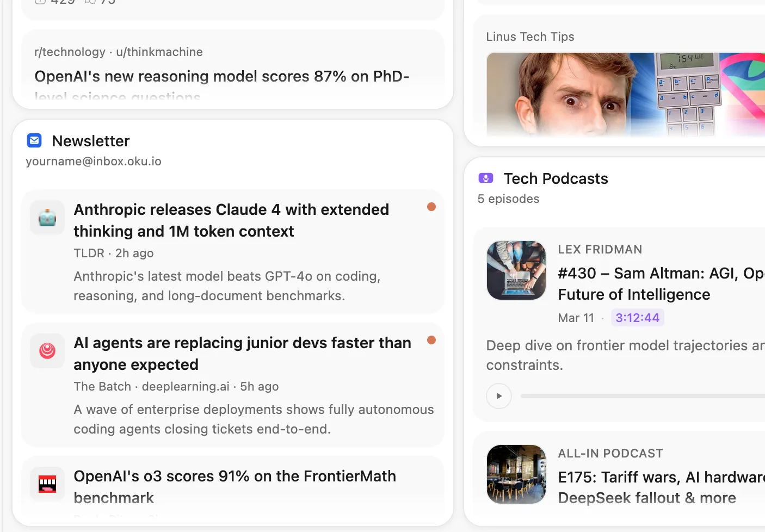Click the yourname@inbox.oku.io email address
The width and height of the screenshot is (765, 532).
click(93, 161)
